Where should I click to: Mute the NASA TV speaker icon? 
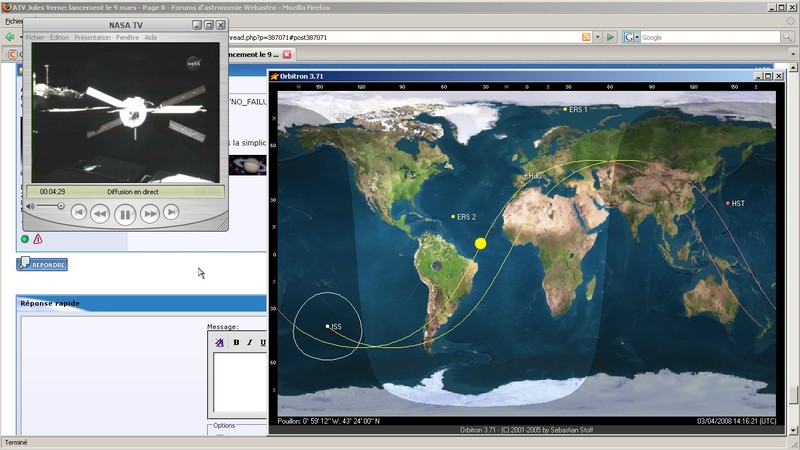[x=30, y=206]
